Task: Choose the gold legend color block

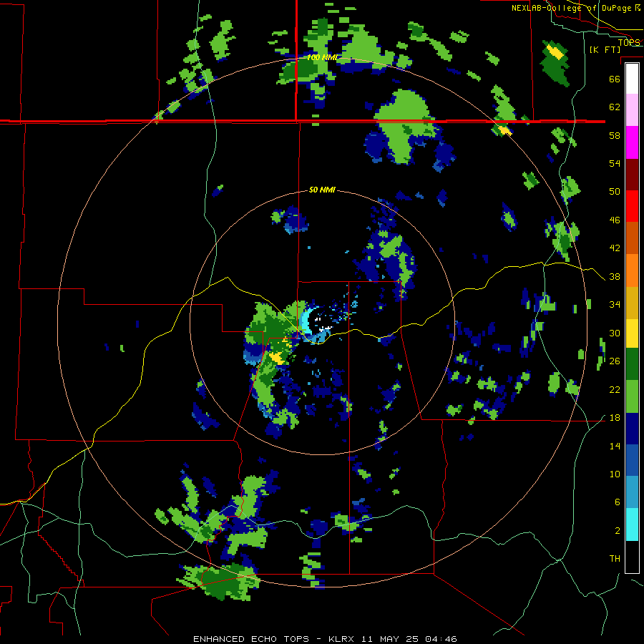Action: click(632, 303)
